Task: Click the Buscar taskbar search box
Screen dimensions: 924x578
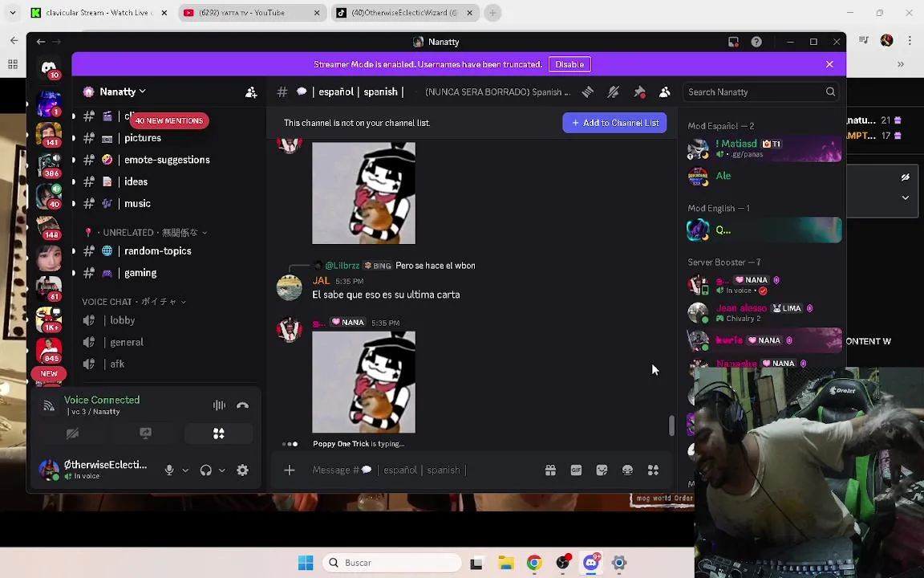Action: (392, 563)
